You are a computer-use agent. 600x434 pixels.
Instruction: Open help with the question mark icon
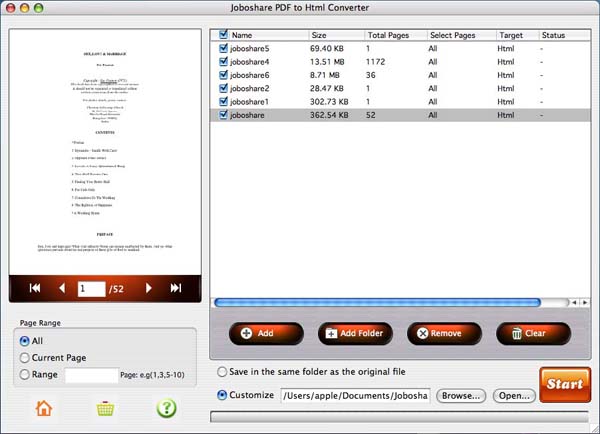[165, 408]
